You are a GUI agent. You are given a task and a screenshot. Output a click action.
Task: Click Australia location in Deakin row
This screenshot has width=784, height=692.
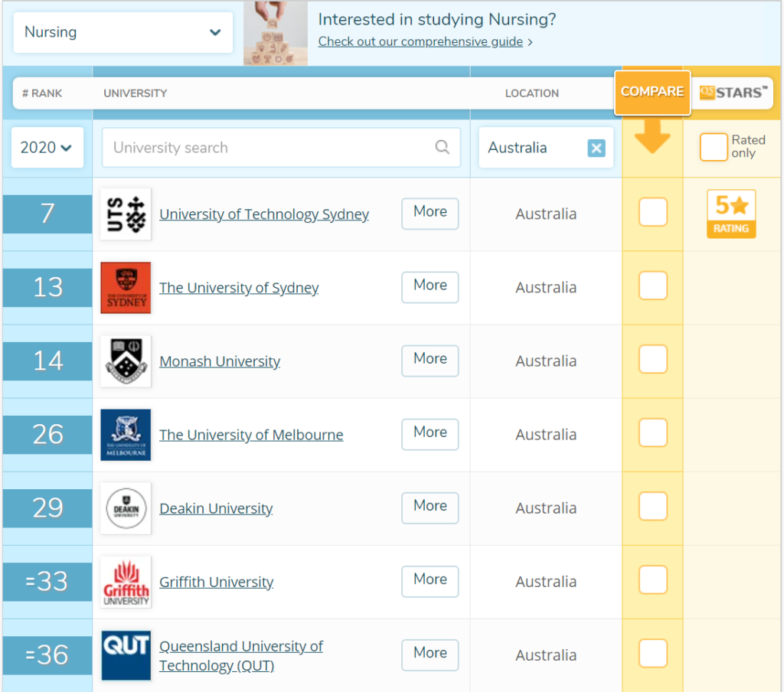(x=546, y=508)
